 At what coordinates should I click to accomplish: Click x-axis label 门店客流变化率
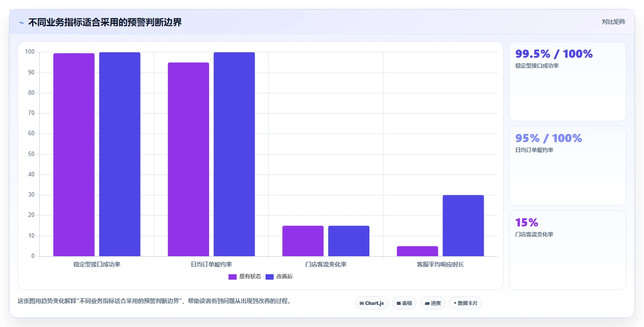pyautogui.click(x=326, y=264)
